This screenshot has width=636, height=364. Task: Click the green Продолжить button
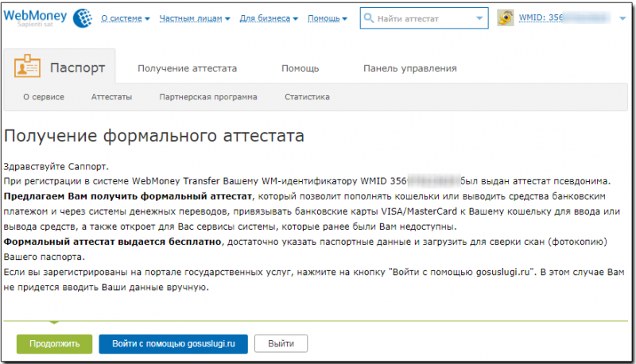[x=54, y=343]
